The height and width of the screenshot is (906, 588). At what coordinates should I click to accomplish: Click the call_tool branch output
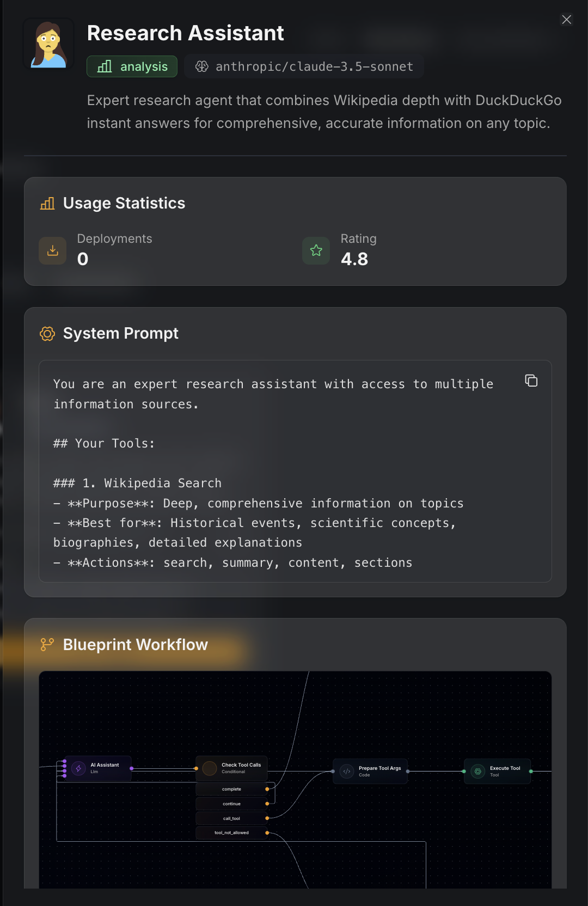click(232, 818)
